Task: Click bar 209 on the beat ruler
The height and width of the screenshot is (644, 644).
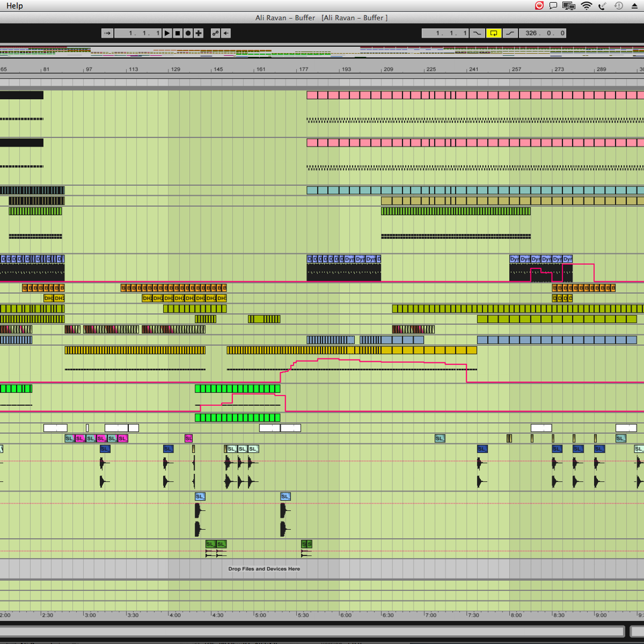Action: 388,69
